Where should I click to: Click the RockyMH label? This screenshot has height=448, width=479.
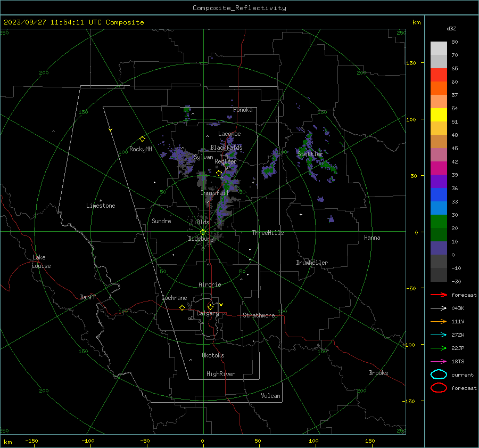(141, 149)
